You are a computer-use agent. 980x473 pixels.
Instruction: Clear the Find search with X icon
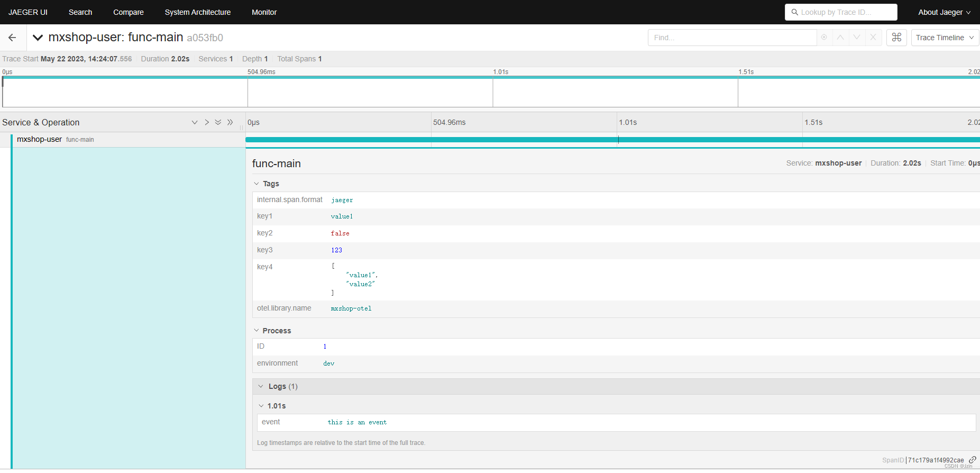click(x=873, y=38)
